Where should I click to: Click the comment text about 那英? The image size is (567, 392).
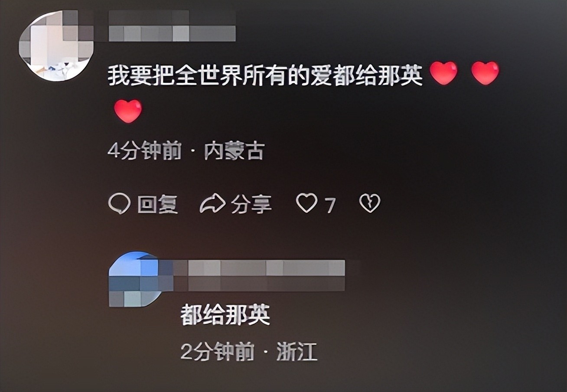click(x=265, y=74)
